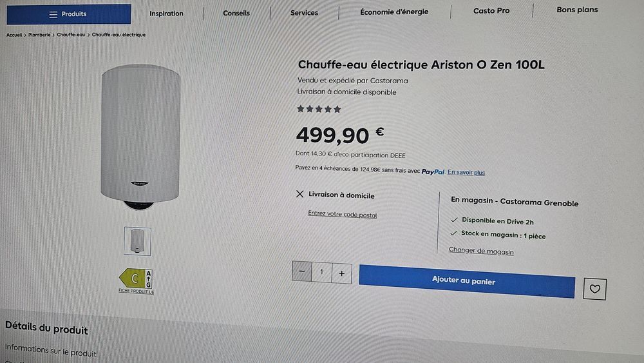Open the Fiche produit UE link
The width and height of the screenshot is (644, 363).
(x=136, y=291)
